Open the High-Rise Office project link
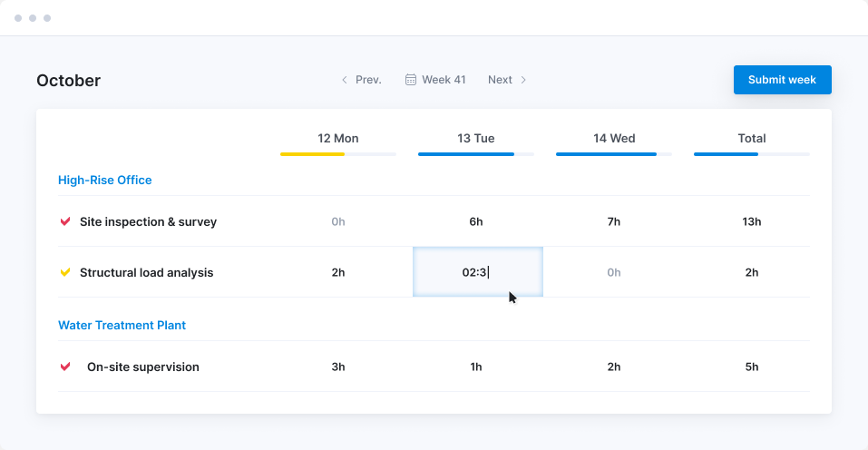Image resolution: width=868 pixels, height=450 pixels. [x=104, y=180]
